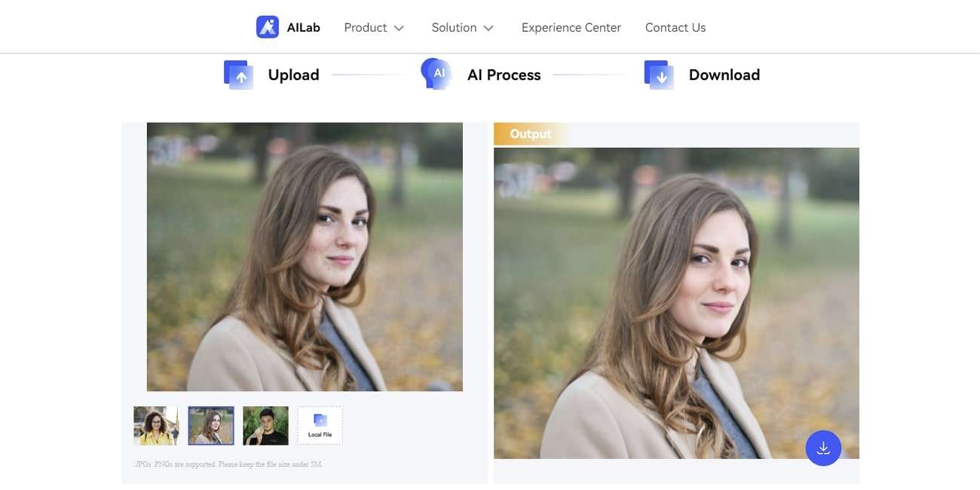The height and width of the screenshot is (490, 980).
Task: Click the AILab brand name link
Action: click(x=302, y=26)
